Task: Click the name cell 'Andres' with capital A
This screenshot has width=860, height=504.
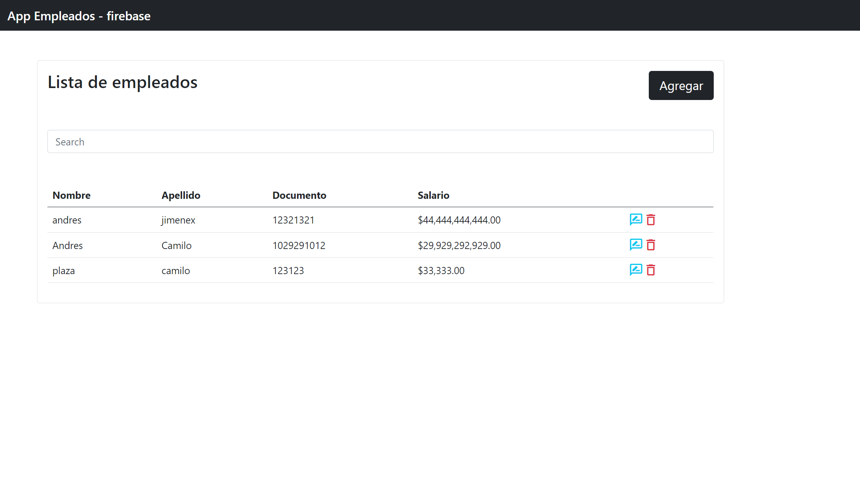Action: pyautogui.click(x=68, y=245)
